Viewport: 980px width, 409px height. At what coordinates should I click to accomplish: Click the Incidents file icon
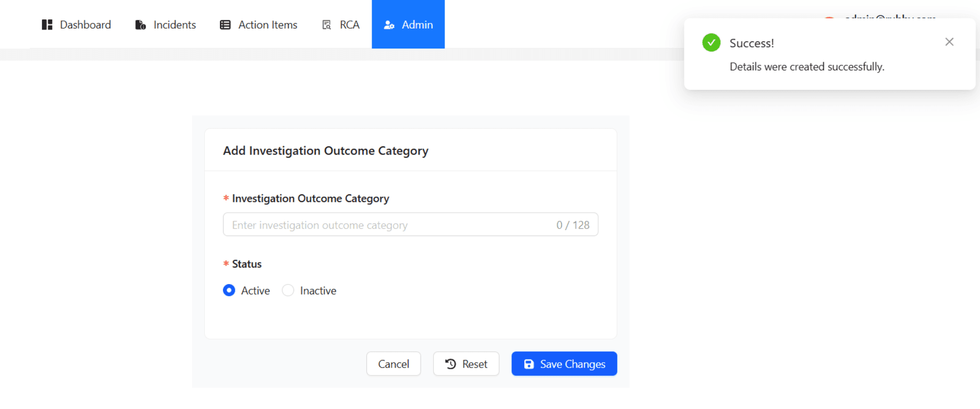[x=140, y=25]
